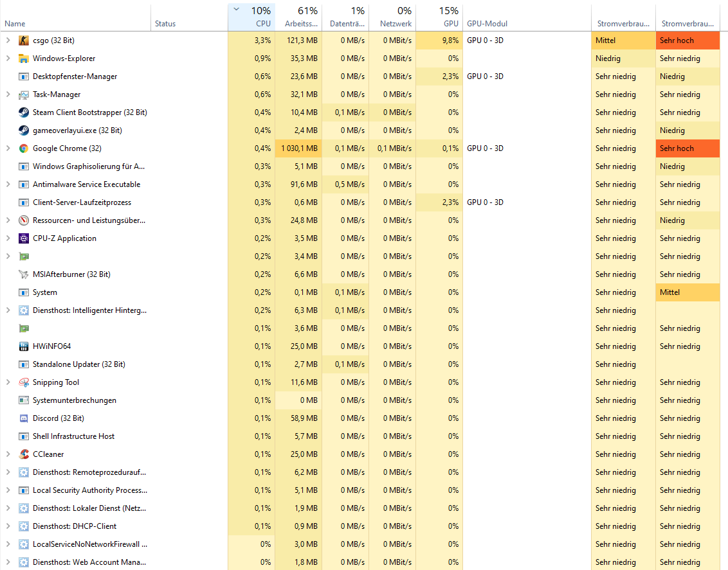Image resolution: width=728 pixels, height=570 pixels.
Task: Click the Systemunterbrechungen icon
Action: [24, 400]
